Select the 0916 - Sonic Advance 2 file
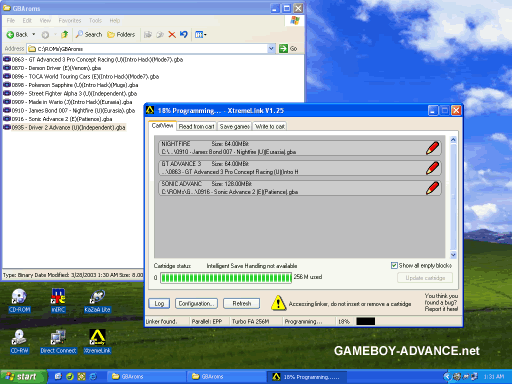This screenshot has height=384, width=512. 58,119
